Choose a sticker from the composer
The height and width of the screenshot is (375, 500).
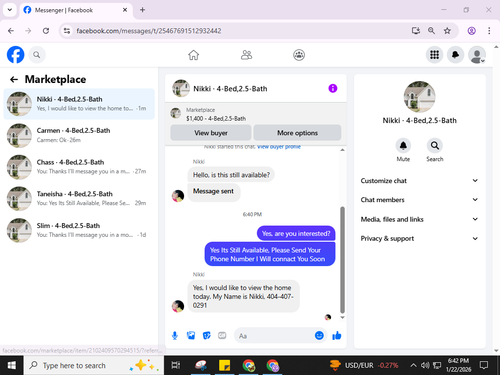coord(207,336)
